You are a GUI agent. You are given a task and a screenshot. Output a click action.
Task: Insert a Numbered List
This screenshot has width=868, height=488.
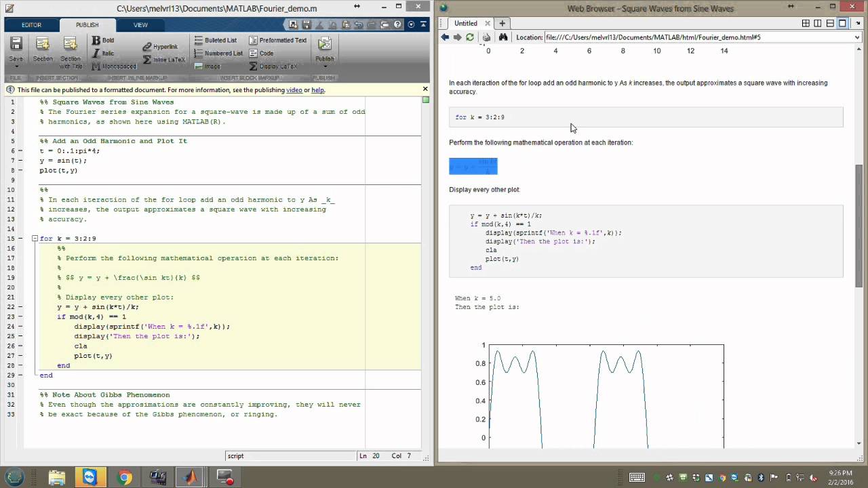(x=218, y=54)
